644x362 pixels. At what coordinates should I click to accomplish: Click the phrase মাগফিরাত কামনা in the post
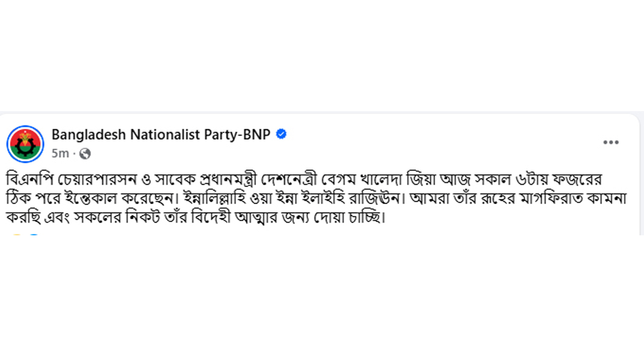coord(580,199)
